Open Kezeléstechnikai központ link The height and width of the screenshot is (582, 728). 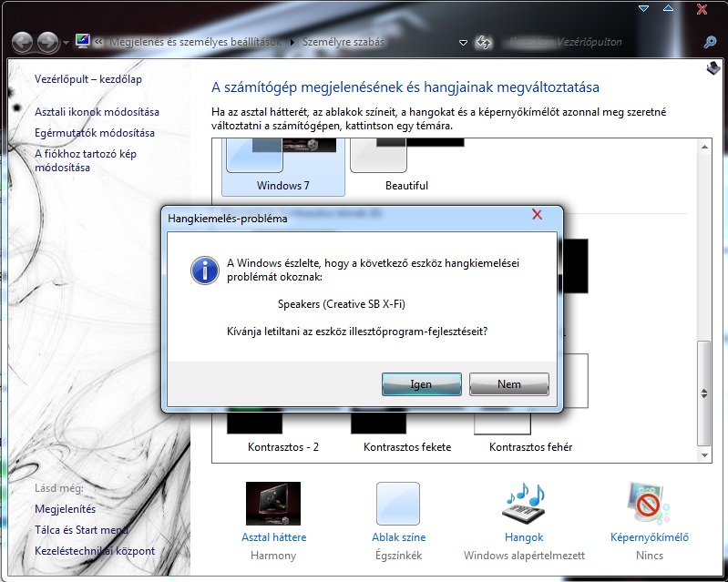(95, 551)
